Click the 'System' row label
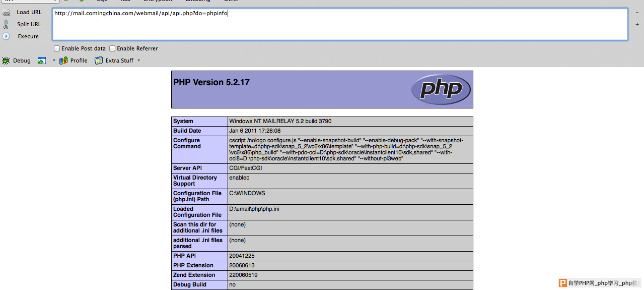 183,121
